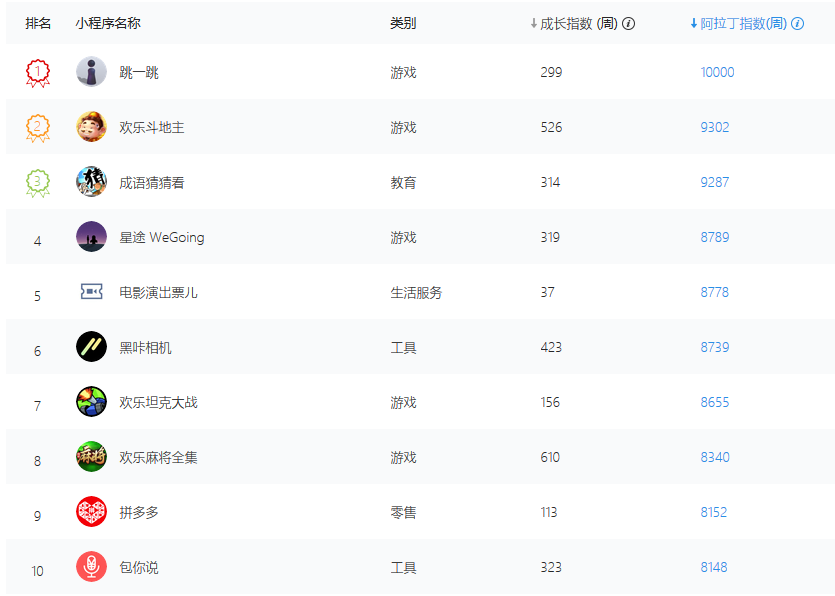Select the 欢乐坦克大战 tank icon
This screenshot has width=835, height=596.
91,402
